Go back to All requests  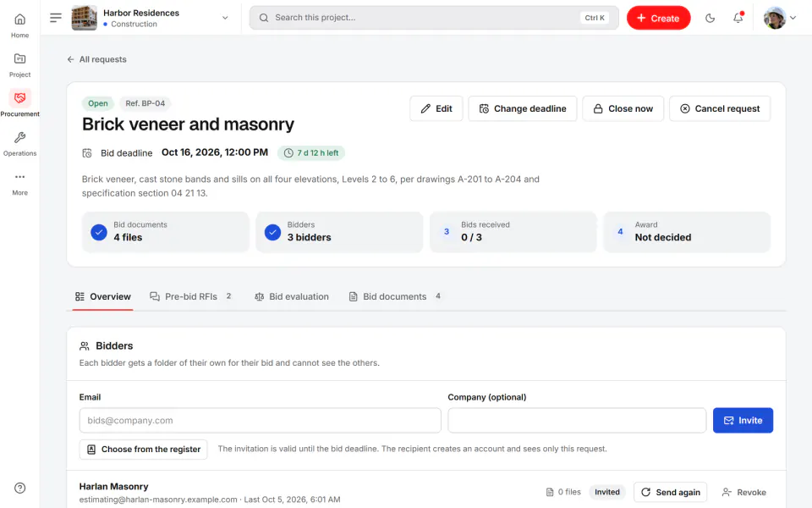coord(96,59)
